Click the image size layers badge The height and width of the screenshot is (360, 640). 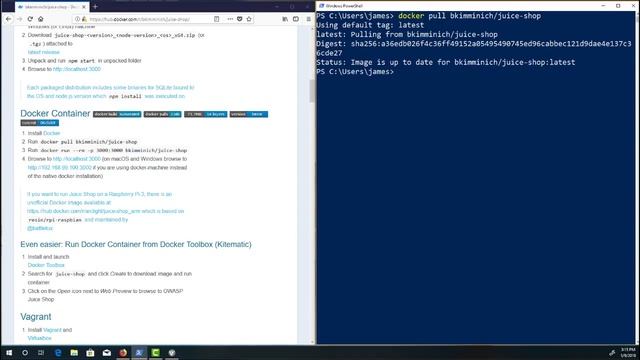(205, 114)
